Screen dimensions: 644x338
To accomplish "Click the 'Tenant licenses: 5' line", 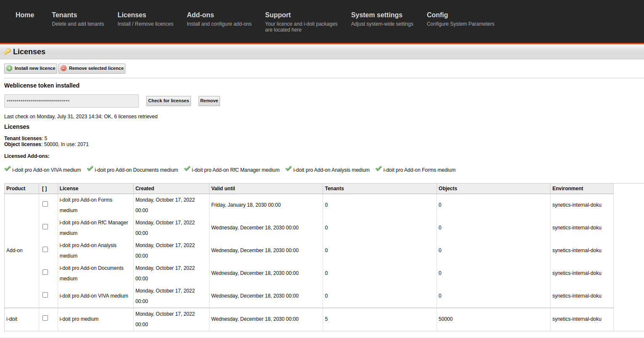I will pyautogui.click(x=26, y=138).
